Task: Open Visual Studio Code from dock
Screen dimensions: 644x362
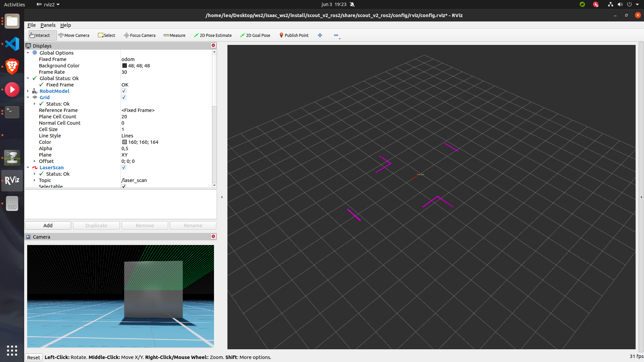Action: [x=12, y=44]
